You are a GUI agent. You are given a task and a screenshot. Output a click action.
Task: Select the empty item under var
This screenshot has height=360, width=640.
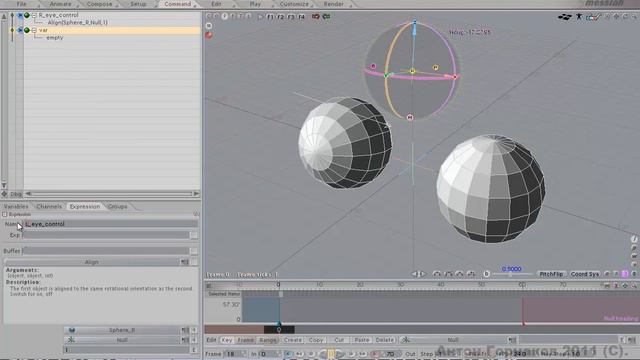(x=55, y=38)
